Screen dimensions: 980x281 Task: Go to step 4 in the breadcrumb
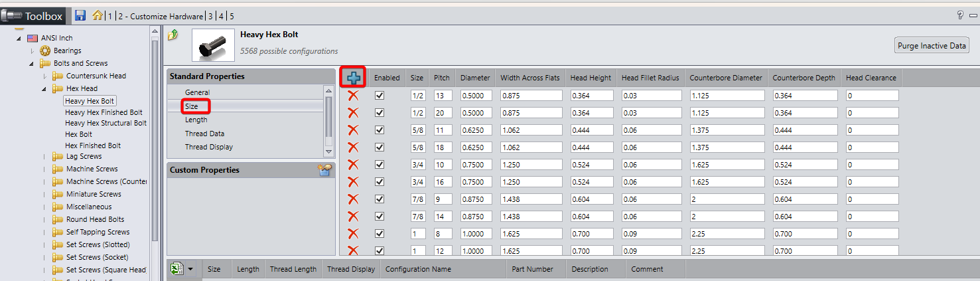(221, 16)
